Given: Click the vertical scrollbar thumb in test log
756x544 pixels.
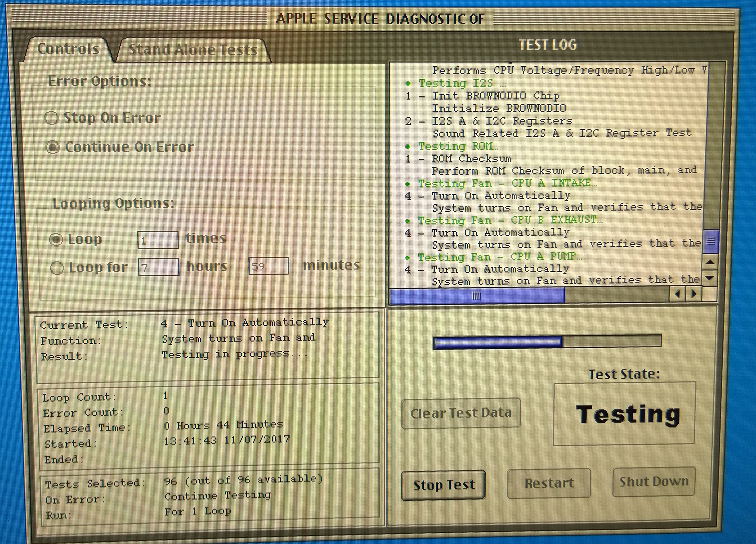Looking at the screenshot, I should tap(711, 242).
